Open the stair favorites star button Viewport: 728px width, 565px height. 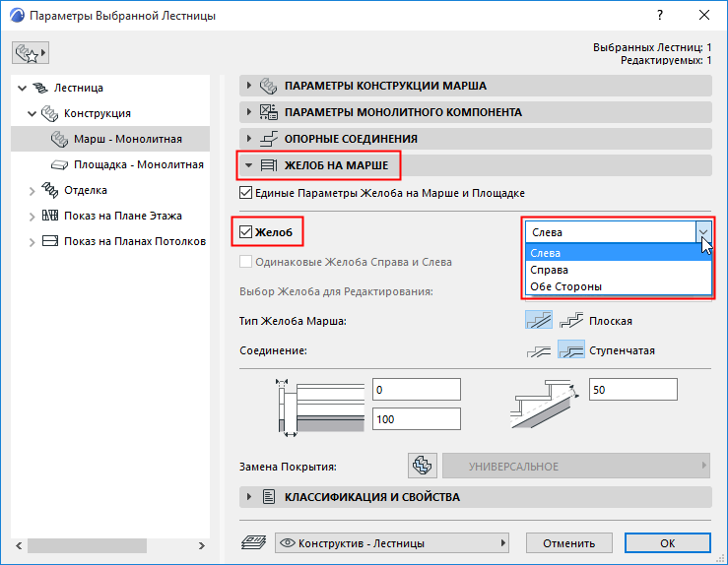[x=31, y=53]
